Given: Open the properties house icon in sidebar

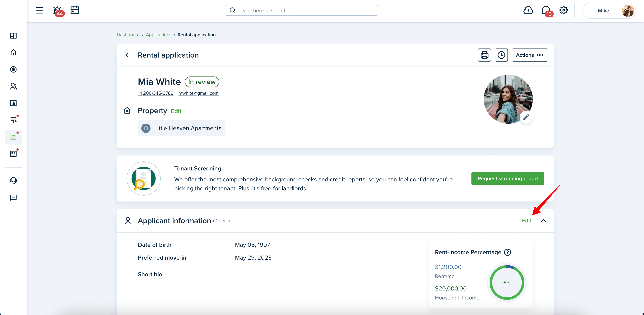Looking at the screenshot, I should tap(13, 53).
